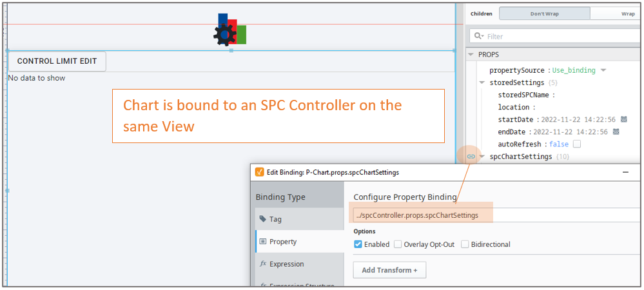Expand the spcChartSettings node arrow
644x290 pixels.
point(482,157)
